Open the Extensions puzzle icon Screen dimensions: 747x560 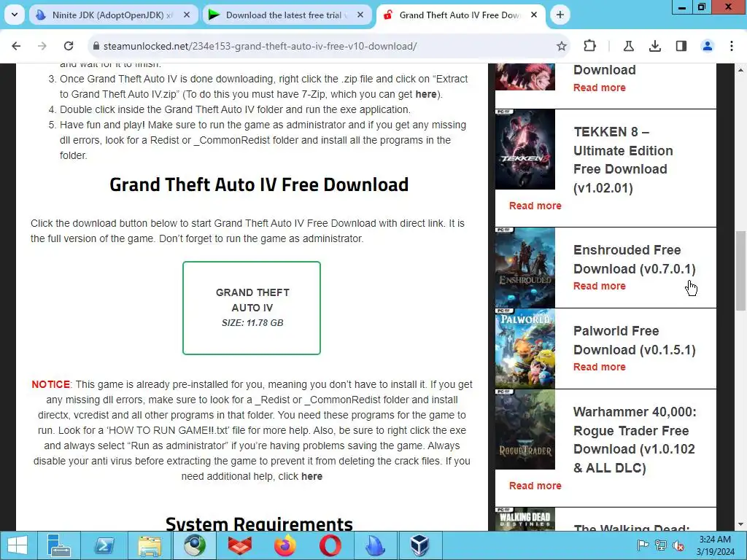[589, 46]
